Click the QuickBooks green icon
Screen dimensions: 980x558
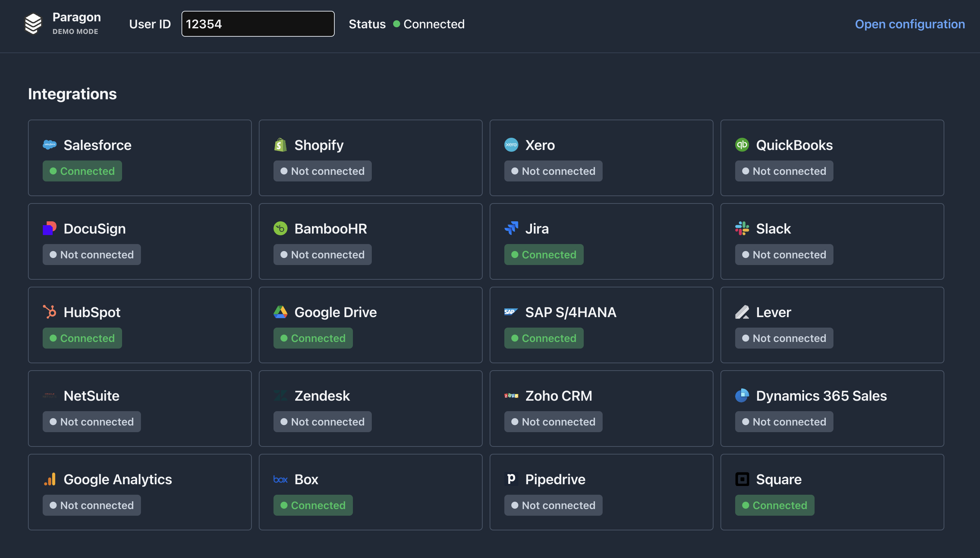[742, 145]
